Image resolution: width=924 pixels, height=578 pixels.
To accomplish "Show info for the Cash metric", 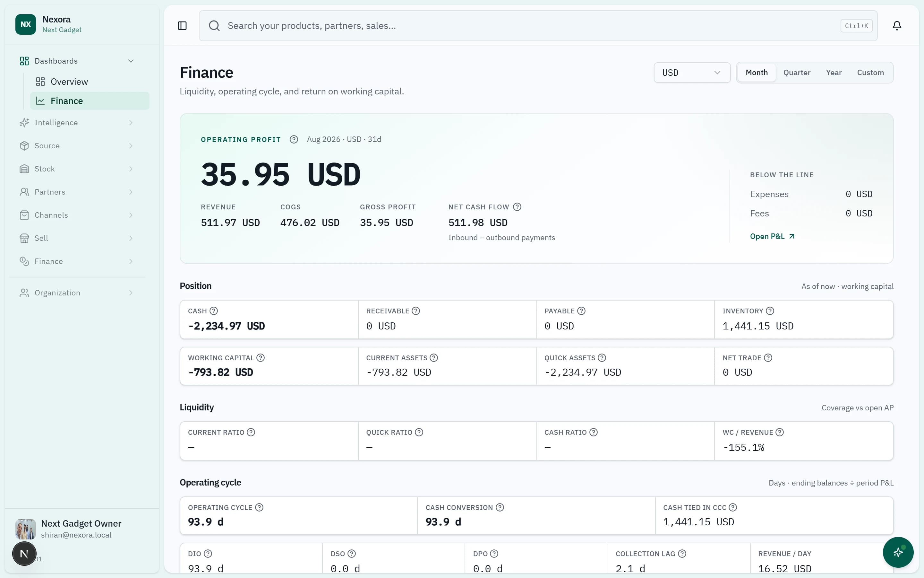I will (x=214, y=311).
